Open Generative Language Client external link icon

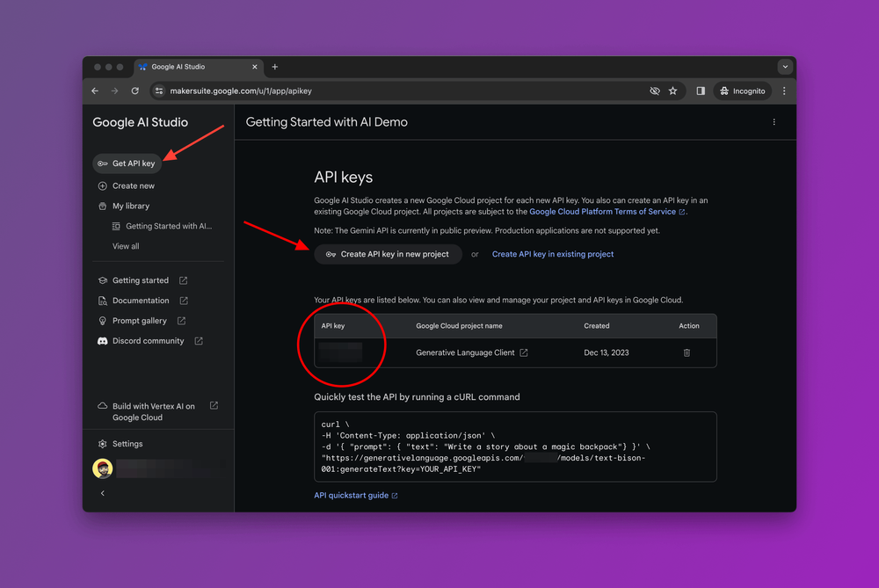click(x=523, y=352)
